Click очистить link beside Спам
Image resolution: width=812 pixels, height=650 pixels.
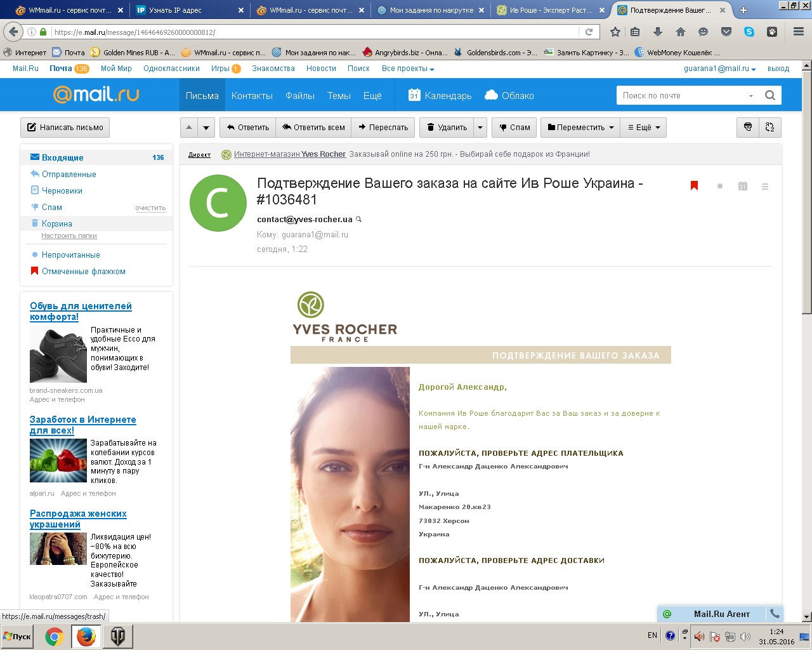click(x=150, y=208)
